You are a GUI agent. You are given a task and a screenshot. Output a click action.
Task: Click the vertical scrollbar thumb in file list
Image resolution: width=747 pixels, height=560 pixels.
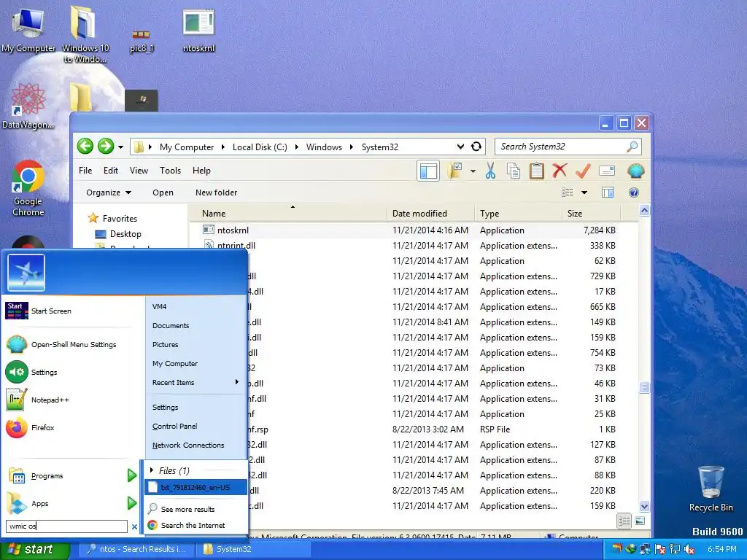[x=644, y=388]
